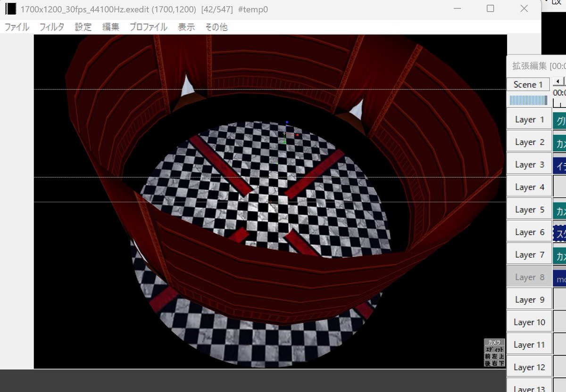
Task: Click the AviUtl film icon in title bar
Action: click(x=10, y=9)
